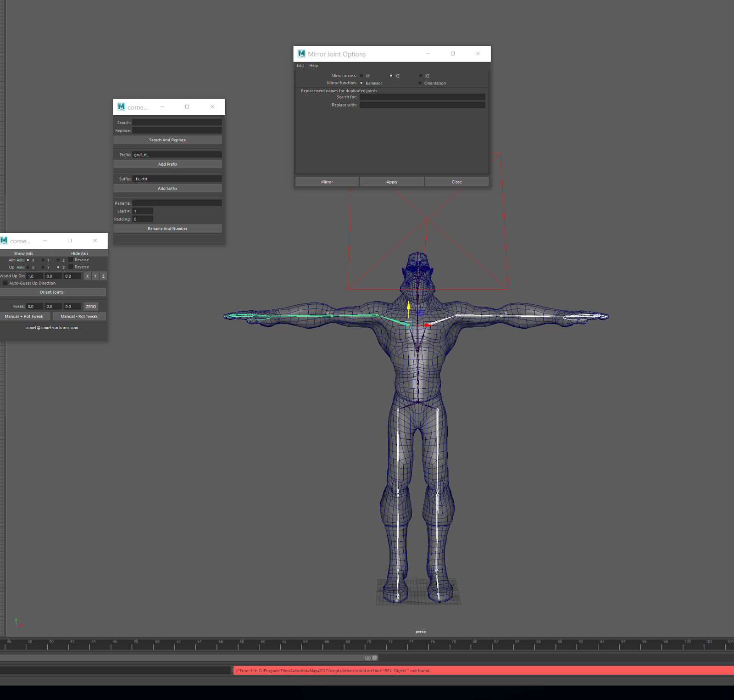Run Orient Joints
Screen dimensions: 734x700
pyautogui.click(x=52, y=292)
